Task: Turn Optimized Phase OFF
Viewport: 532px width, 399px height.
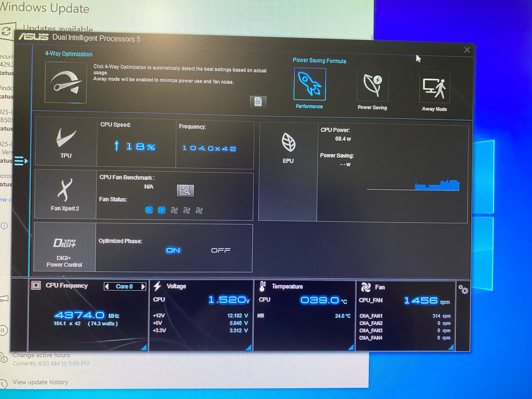Action: tap(221, 250)
